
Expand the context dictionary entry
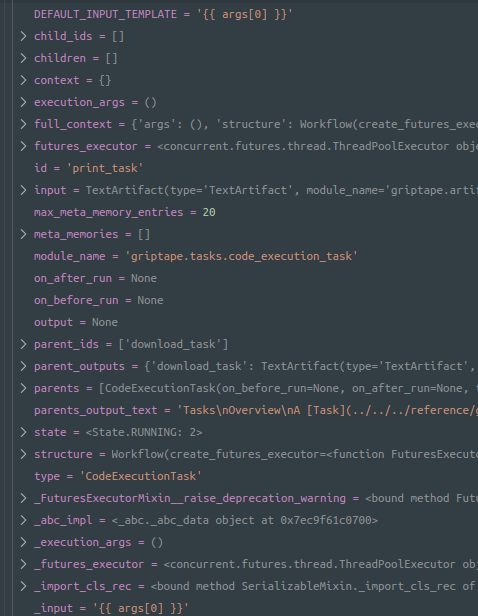point(23,80)
